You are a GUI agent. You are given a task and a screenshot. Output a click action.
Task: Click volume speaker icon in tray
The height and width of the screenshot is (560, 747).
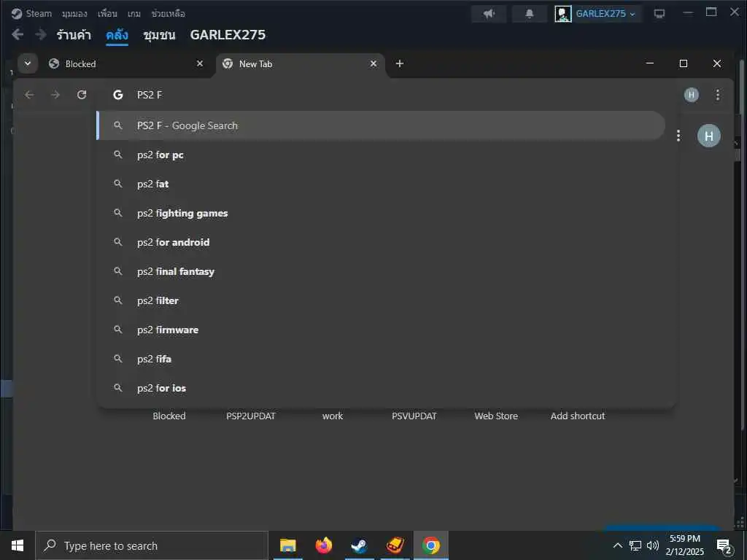(x=653, y=545)
